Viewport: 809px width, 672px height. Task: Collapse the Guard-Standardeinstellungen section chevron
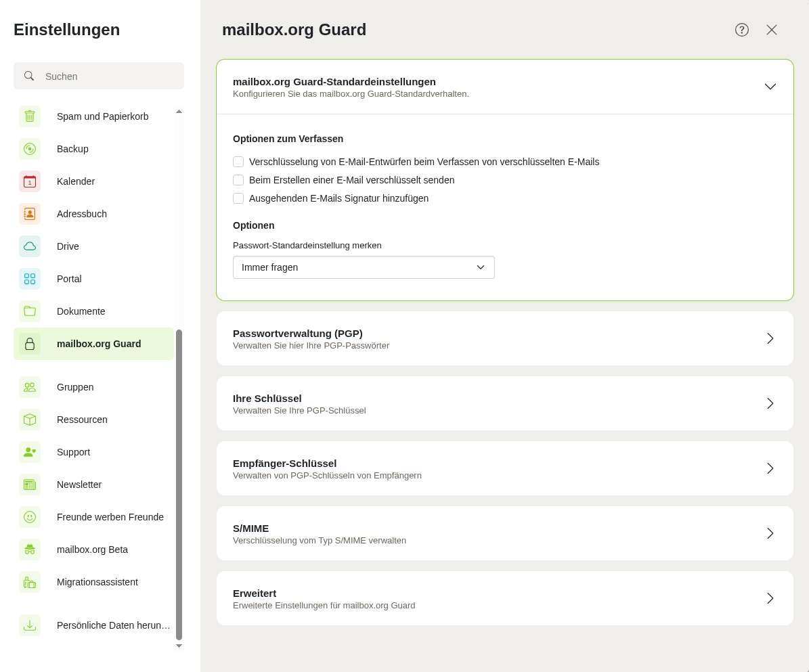[x=770, y=87]
